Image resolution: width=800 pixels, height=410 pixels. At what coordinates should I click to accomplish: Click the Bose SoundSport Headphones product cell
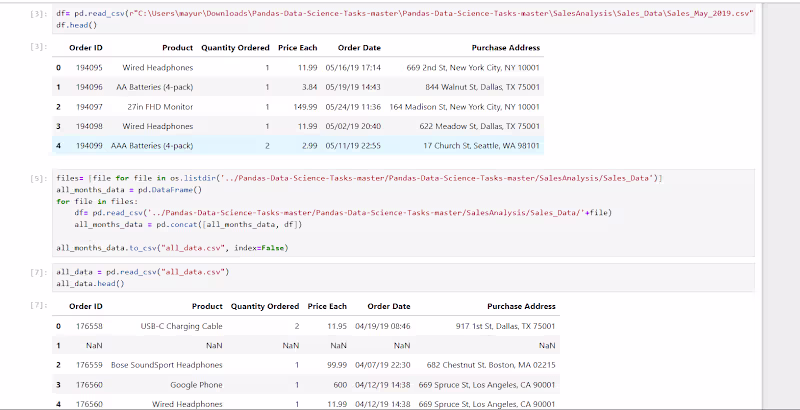tap(167, 365)
